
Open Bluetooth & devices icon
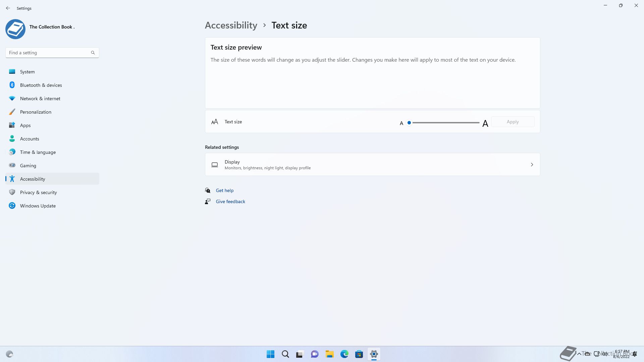(12, 85)
